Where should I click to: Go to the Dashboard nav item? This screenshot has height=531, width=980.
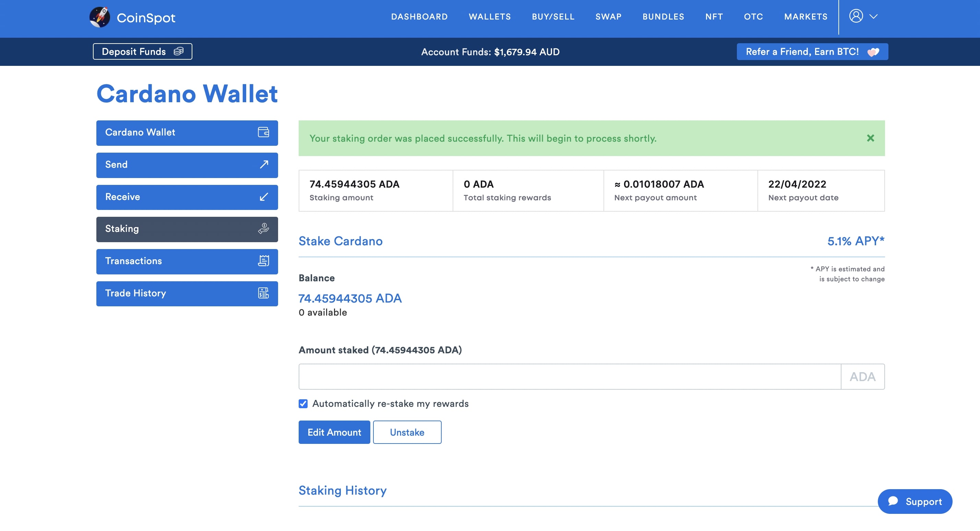pyautogui.click(x=419, y=17)
